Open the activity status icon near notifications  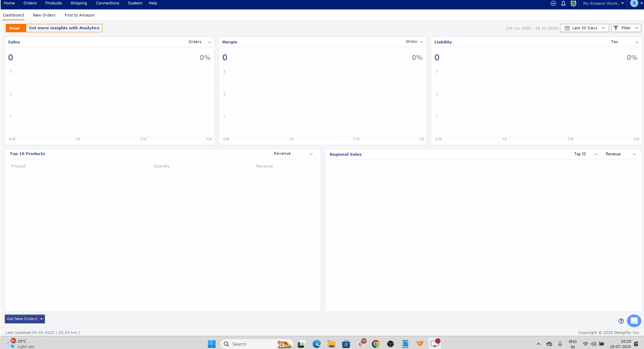[553, 3]
